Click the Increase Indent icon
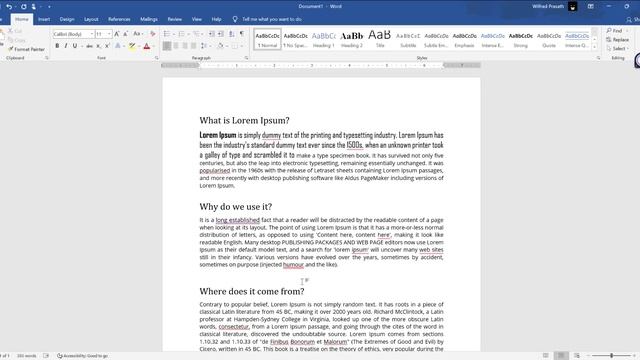The height and width of the screenshot is (360, 640). [x=220, y=34]
